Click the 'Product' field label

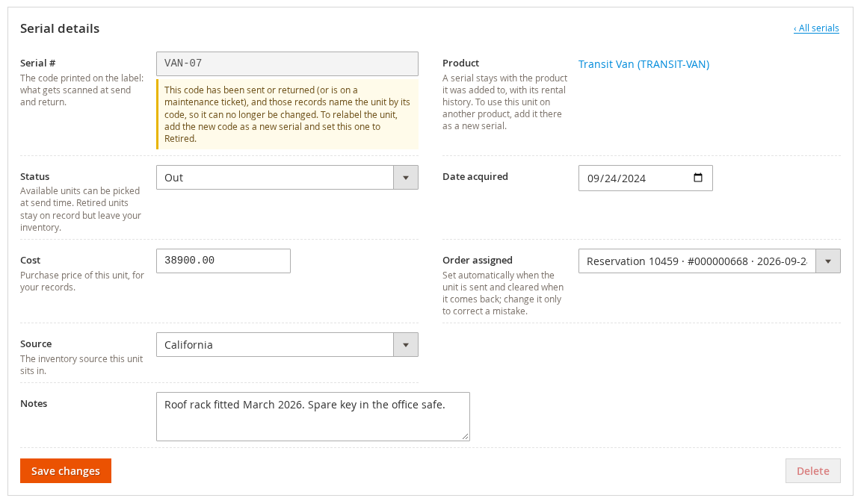tap(460, 63)
